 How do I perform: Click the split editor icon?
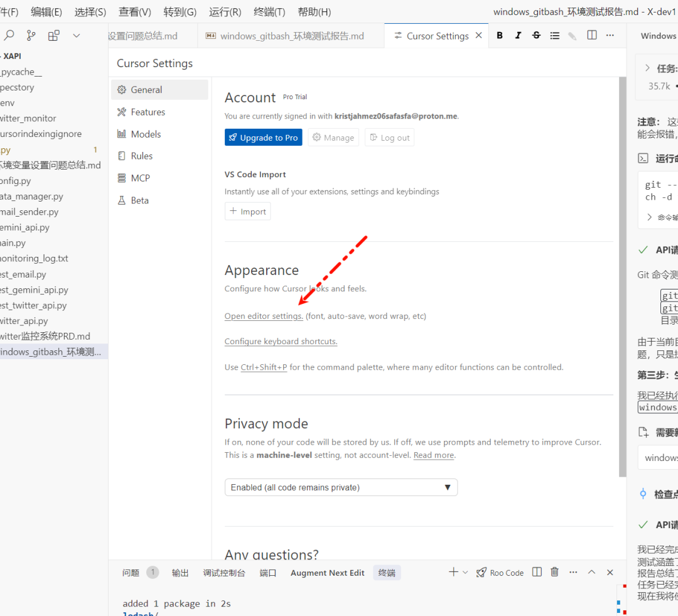592,35
